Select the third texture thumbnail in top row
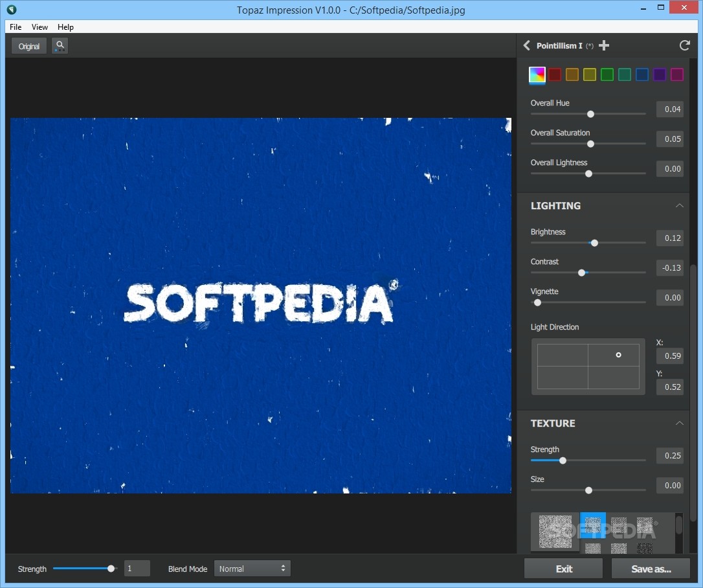 pyautogui.click(x=645, y=525)
